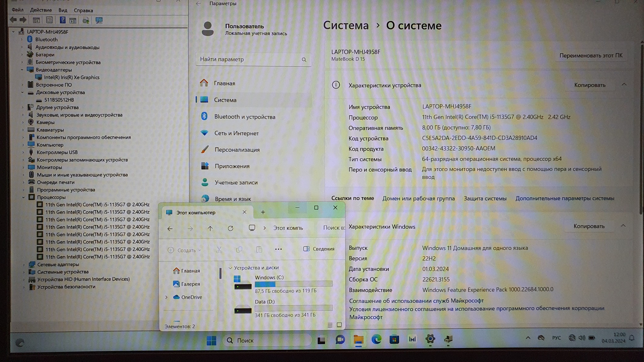The height and width of the screenshot is (362, 644).
Task: Open Дополнительные параметры системы link
Action: pos(564,198)
